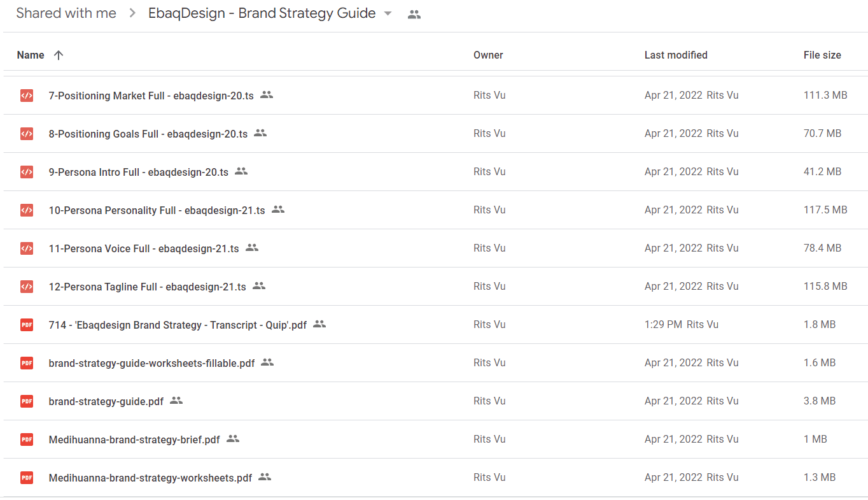This screenshot has height=500, width=868.
Task: Select file 7-Positioning Market Full - ebaqdesign-20.ts
Action: [x=151, y=96]
